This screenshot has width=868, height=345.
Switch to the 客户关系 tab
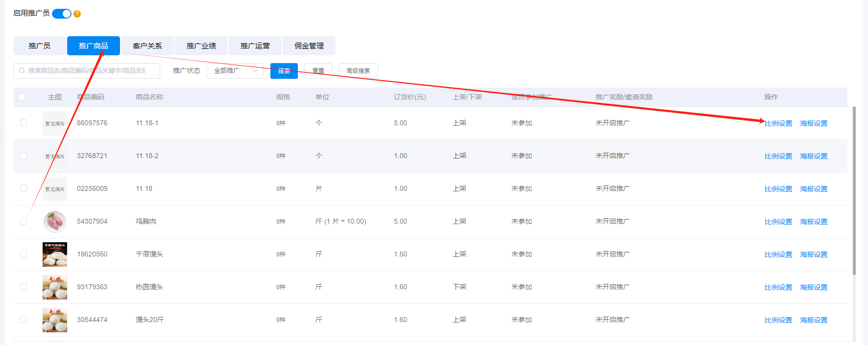point(147,46)
